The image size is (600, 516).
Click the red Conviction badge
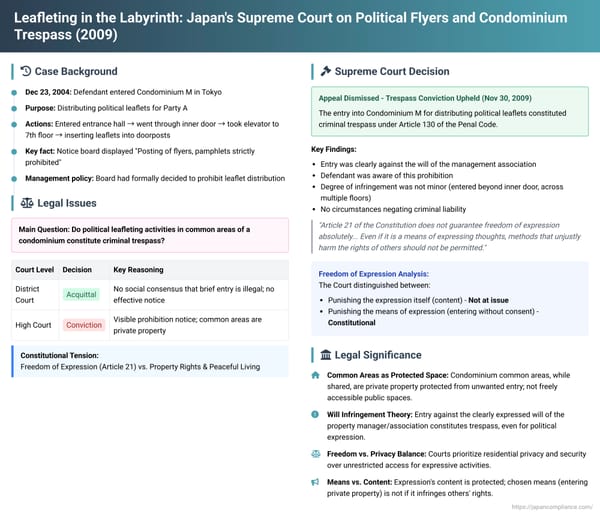[x=84, y=324]
